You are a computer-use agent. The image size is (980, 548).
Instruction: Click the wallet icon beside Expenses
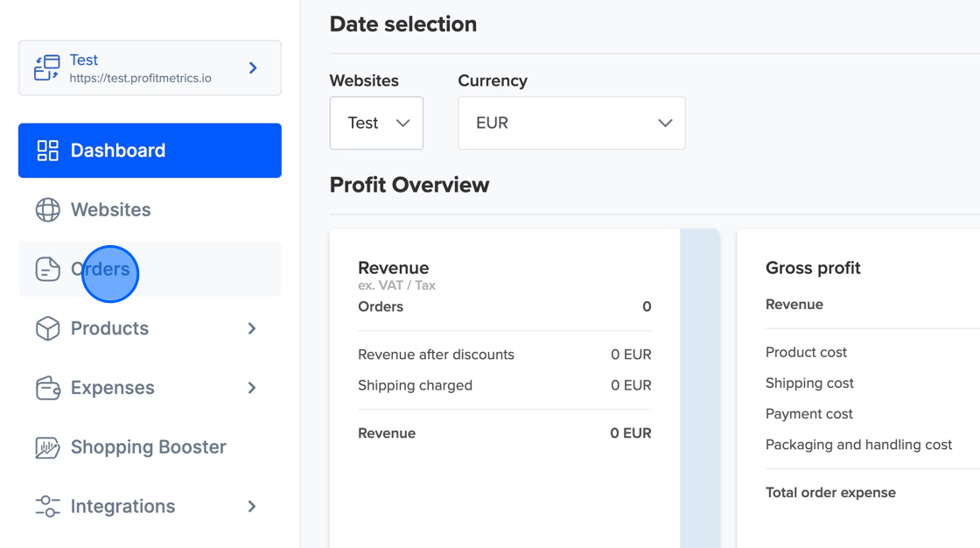(x=47, y=388)
